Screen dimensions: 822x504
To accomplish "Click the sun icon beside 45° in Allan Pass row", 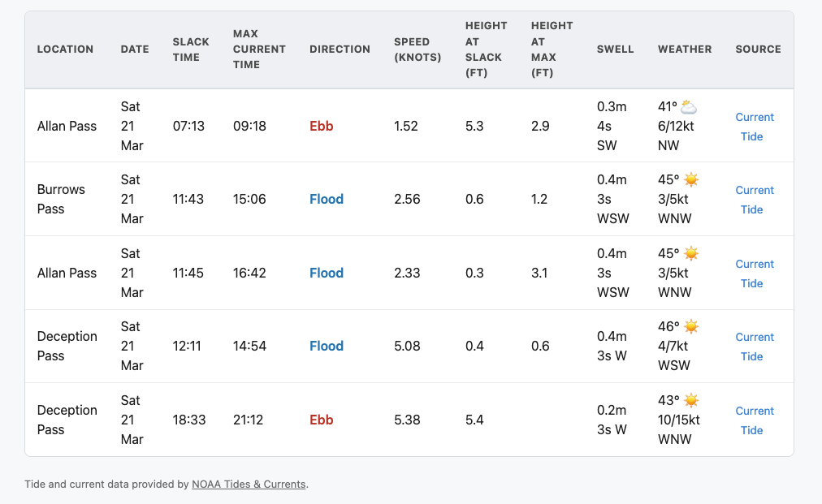I will (x=690, y=252).
